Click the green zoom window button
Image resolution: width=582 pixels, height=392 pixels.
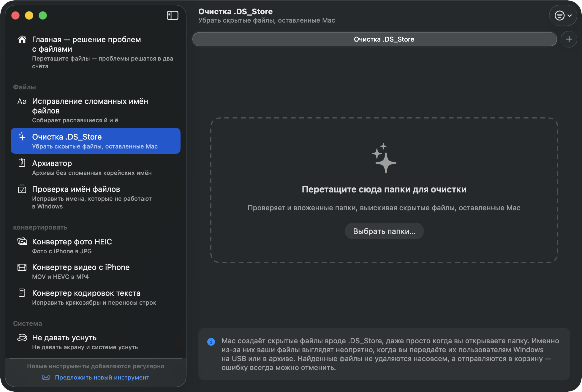pos(43,15)
